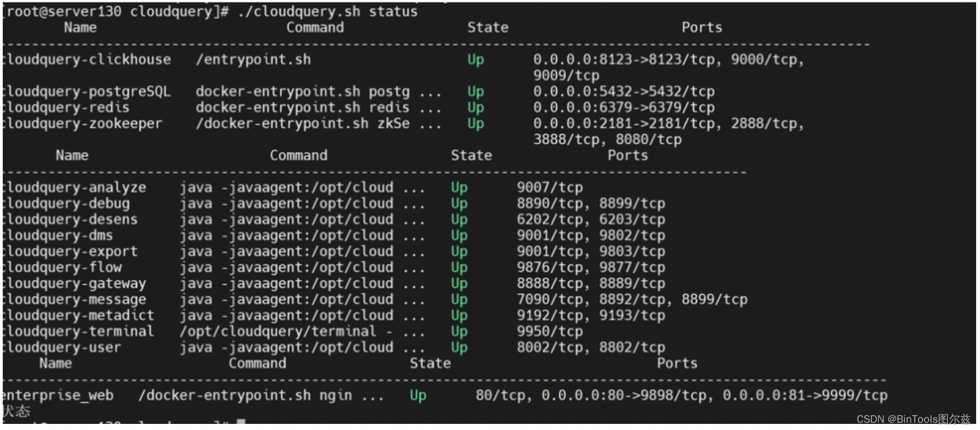Viewport: 980px width, 430px height.
Task: Select the 'cloudquery-export' container name
Action: 70,252
